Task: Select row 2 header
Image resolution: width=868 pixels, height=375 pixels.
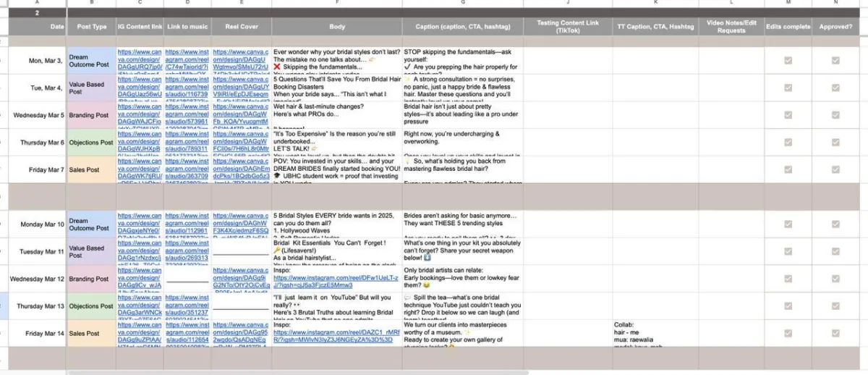Action: point(37,12)
